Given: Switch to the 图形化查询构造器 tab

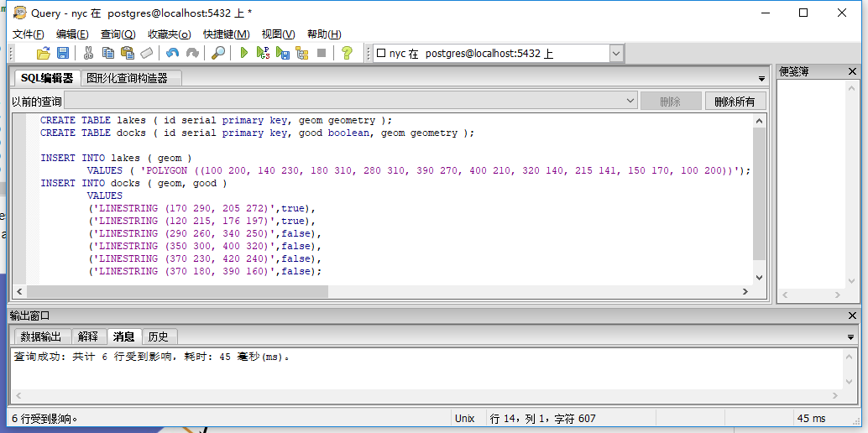Looking at the screenshot, I should click(132, 78).
